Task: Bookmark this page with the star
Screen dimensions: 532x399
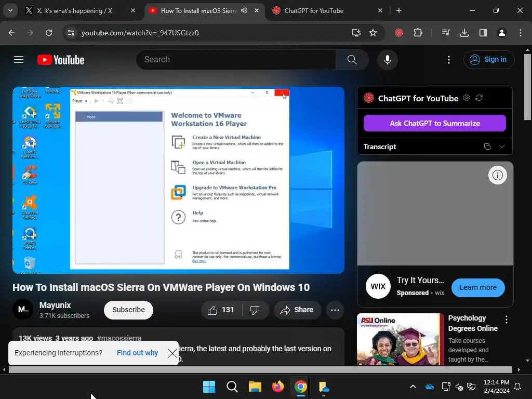Action: point(373,33)
